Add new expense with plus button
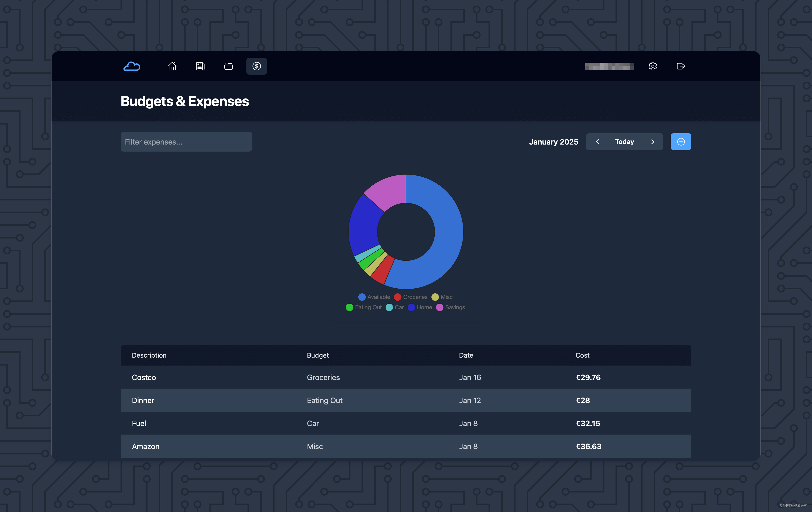The width and height of the screenshot is (812, 512). pyautogui.click(x=681, y=142)
